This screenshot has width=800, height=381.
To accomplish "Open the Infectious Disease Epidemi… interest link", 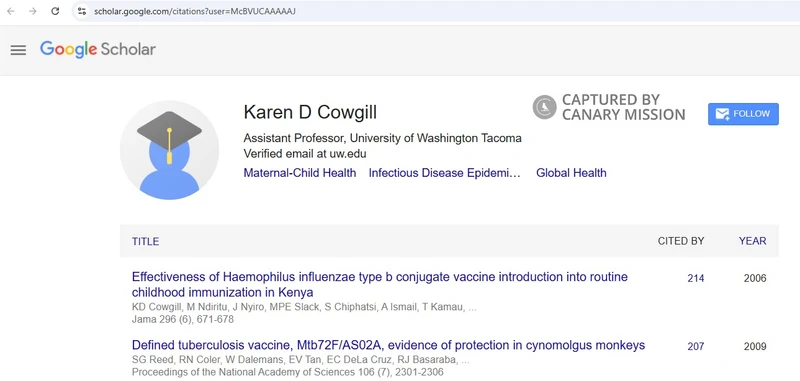I will 445,173.
